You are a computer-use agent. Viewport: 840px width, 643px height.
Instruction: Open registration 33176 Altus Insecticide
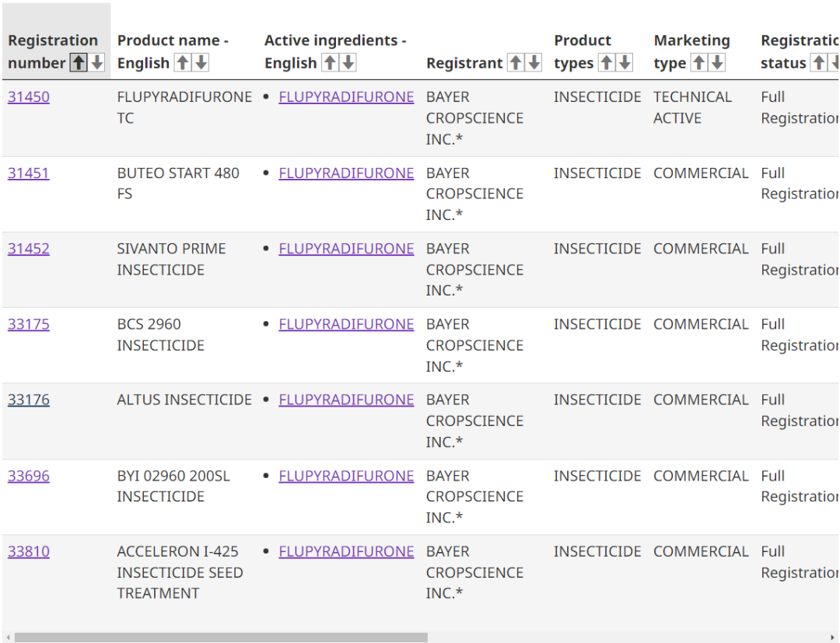click(29, 400)
